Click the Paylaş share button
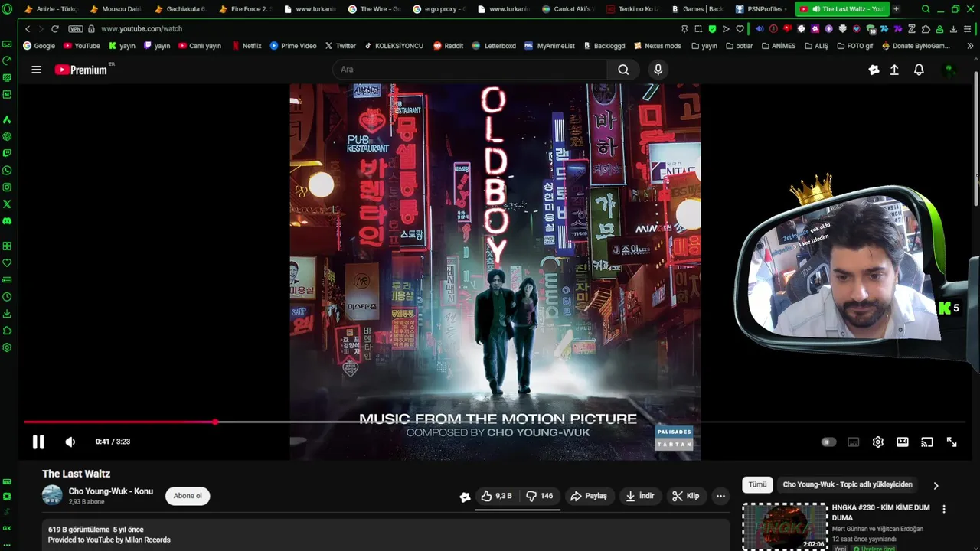980x551 pixels. (x=589, y=496)
